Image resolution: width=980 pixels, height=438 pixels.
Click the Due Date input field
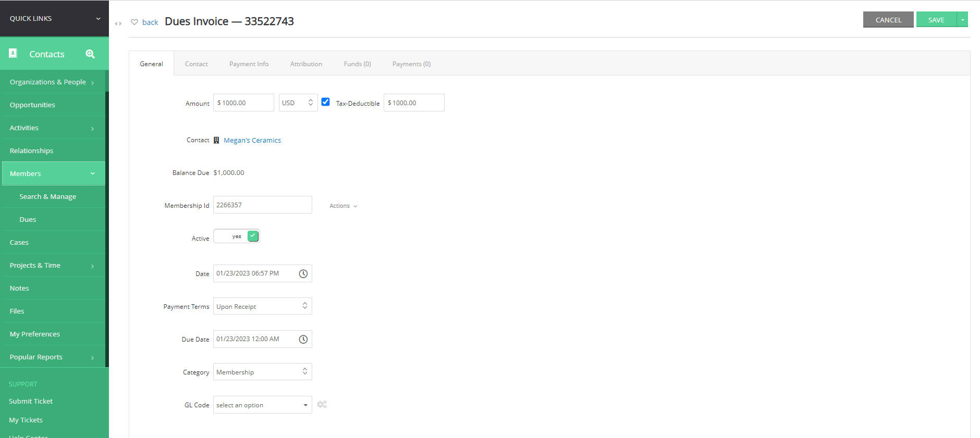tap(263, 339)
